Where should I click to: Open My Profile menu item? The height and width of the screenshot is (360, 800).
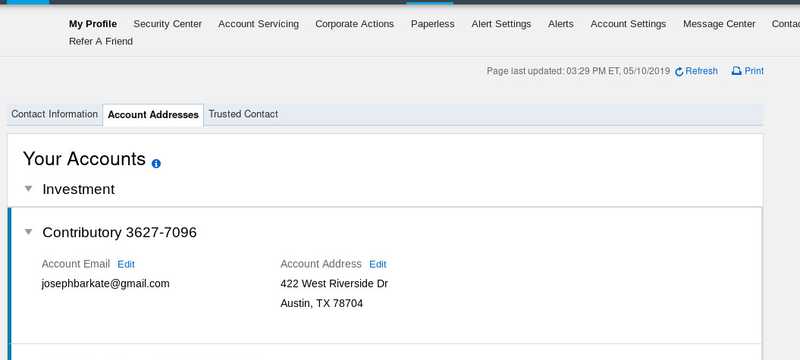pyautogui.click(x=93, y=24)
